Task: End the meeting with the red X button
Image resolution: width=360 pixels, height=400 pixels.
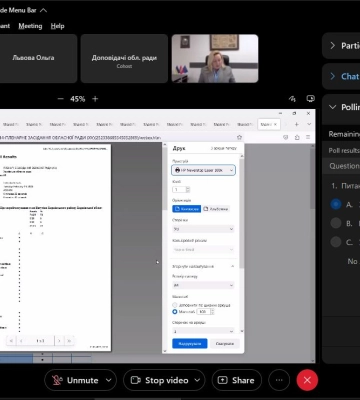Action: pos(307,380)
